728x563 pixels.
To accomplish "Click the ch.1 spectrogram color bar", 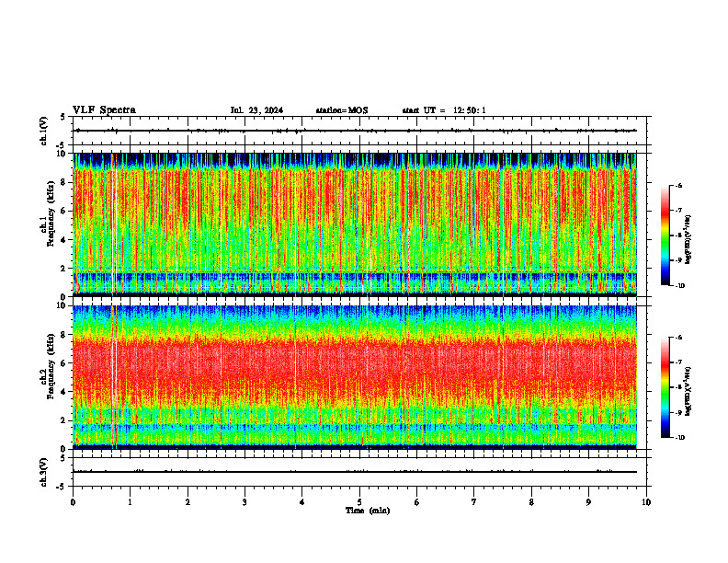I will [665, 236].
